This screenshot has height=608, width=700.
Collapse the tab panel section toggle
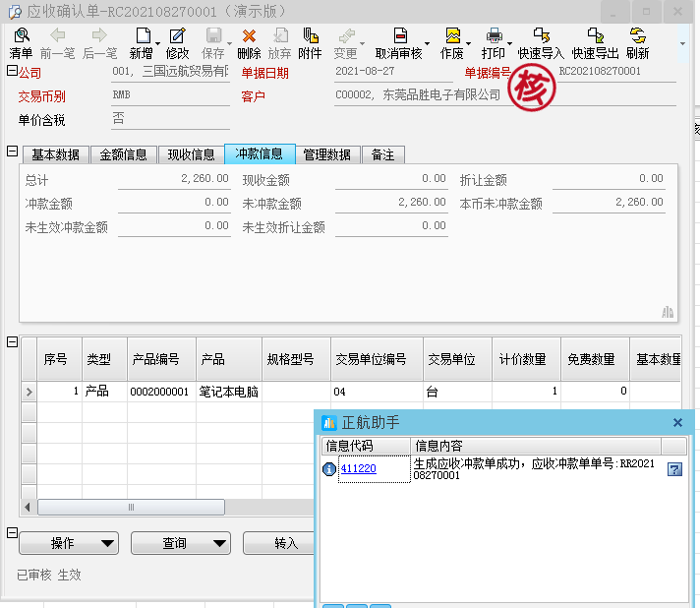coord(12,152)
